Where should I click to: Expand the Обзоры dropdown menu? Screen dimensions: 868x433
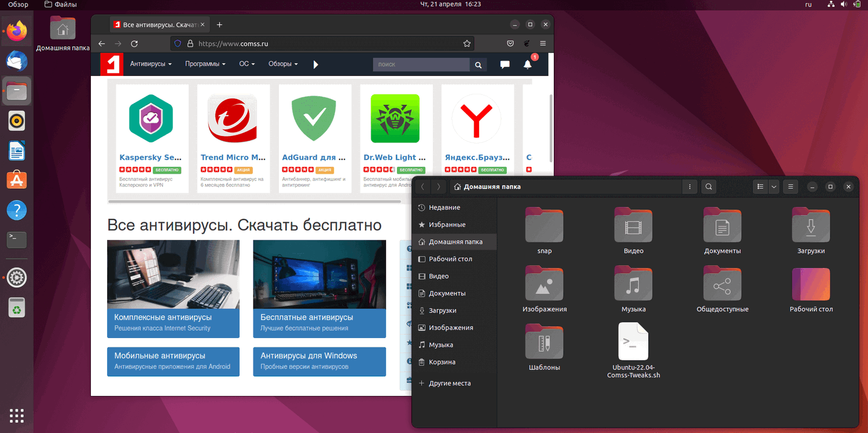tap(284, 64)
